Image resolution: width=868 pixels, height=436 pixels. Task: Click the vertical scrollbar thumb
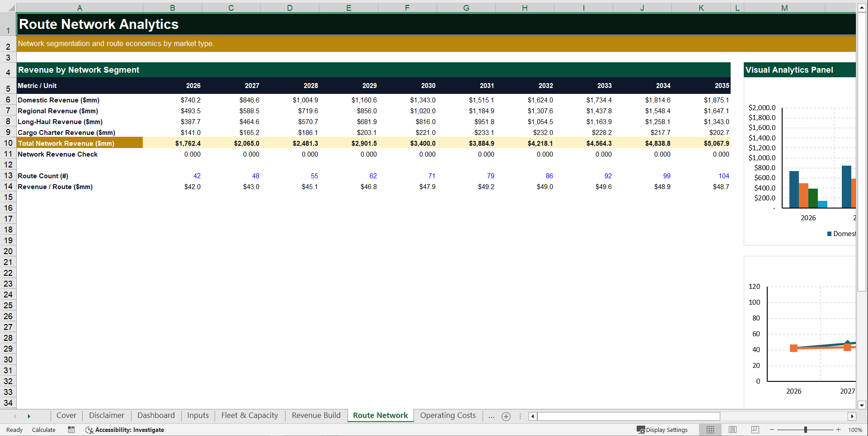click(x=862, y=151)
